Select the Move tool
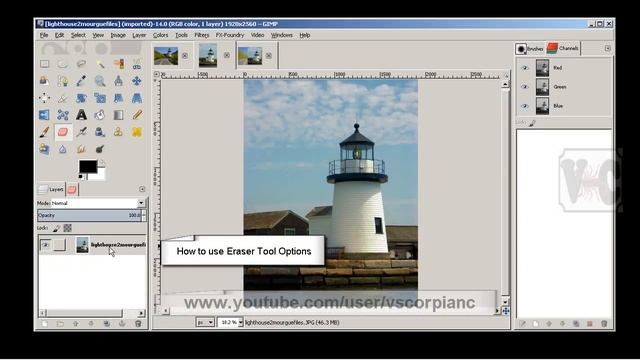The height and width of the screenshot is (360, 640). [x=137, y=81]
